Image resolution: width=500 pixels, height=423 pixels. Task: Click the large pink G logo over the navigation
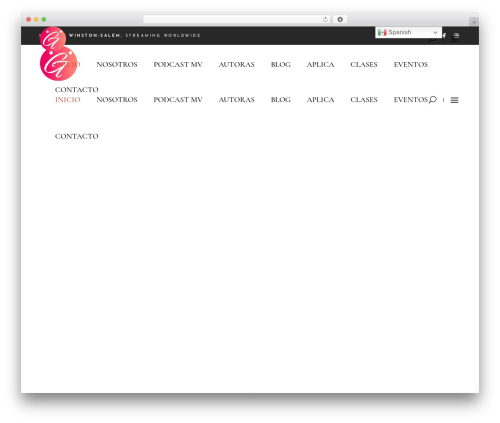tap(58, 63)
